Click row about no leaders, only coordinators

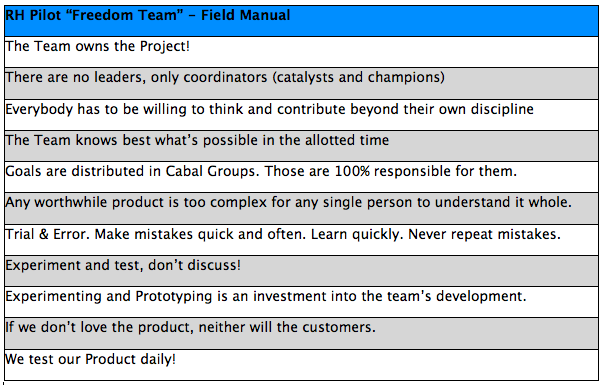301,83
